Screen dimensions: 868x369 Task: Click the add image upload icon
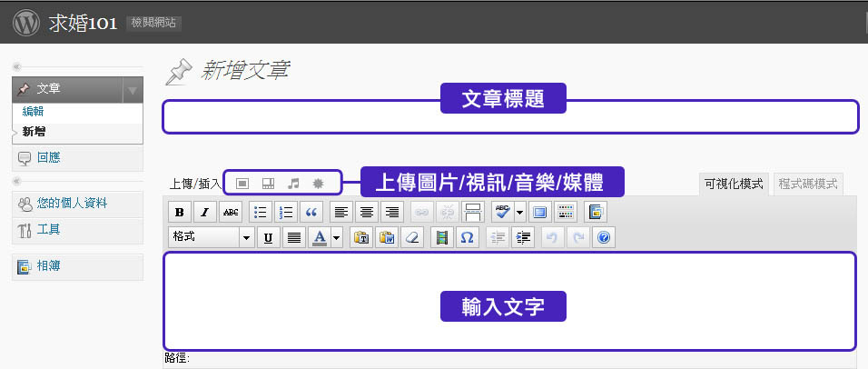coord(242,183)
